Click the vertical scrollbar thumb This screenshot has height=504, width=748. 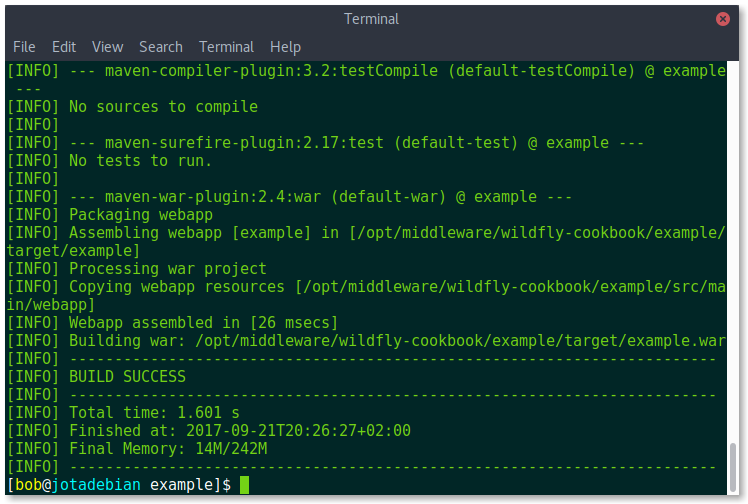click(x=732, y=467)
